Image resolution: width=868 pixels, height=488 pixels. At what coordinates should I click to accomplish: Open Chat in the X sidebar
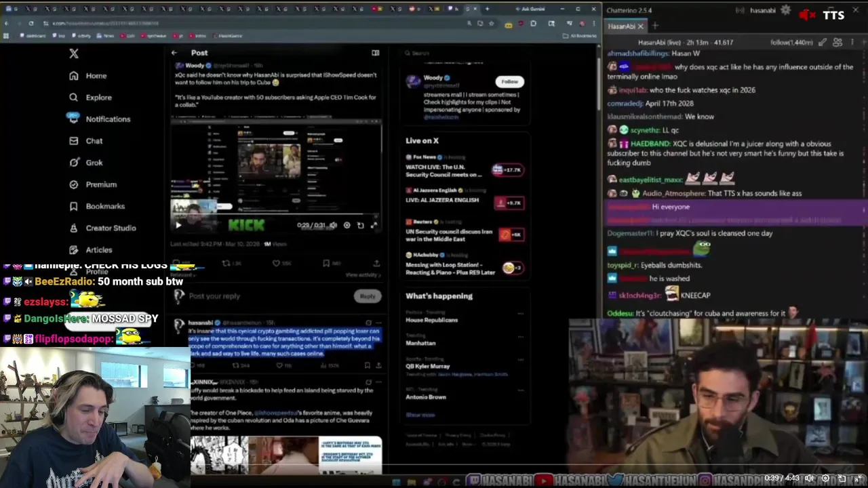[x=85, y=141]
